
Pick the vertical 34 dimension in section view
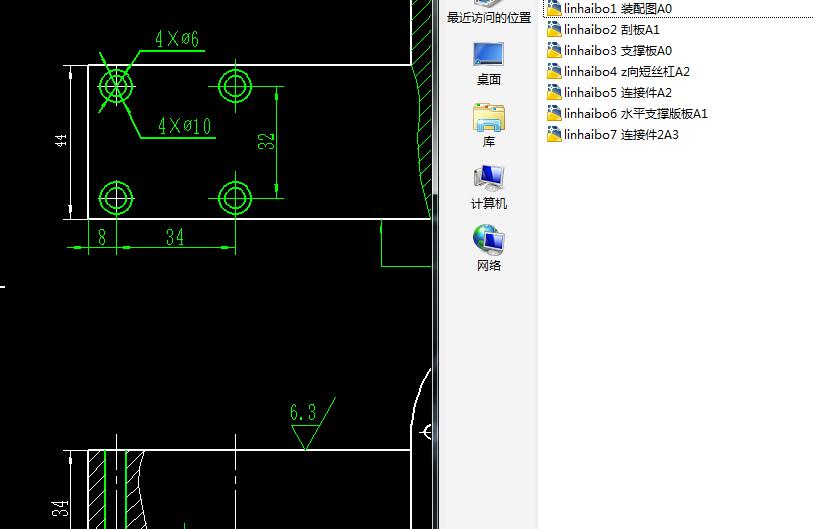(x=61, y=508)
